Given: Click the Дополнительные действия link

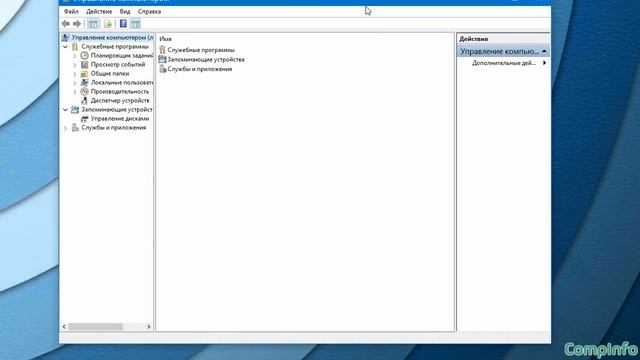Looking at the screenshot, I should [504, 63].
